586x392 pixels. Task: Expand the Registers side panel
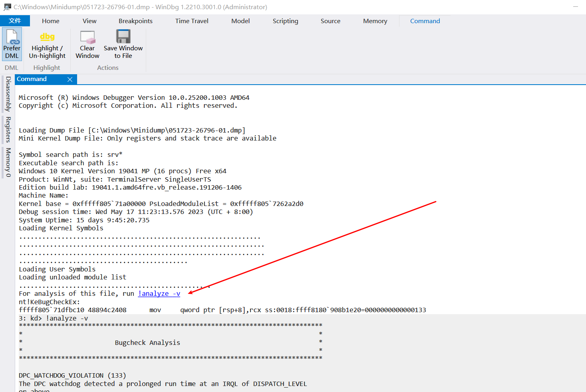click(x=8, y=129)
